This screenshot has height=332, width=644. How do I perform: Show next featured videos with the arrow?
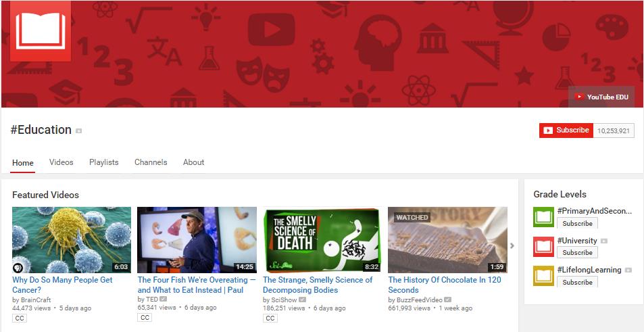click(512, 245)
